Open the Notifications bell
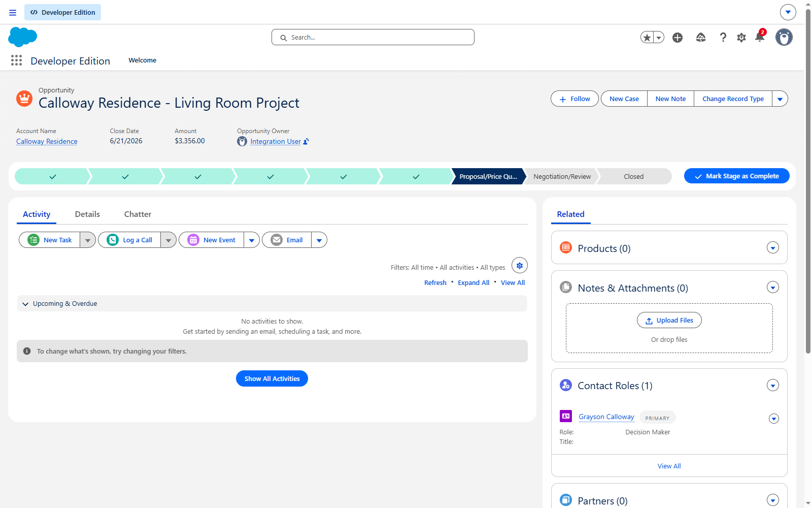812x508 pixels. [x=760, y=37]
